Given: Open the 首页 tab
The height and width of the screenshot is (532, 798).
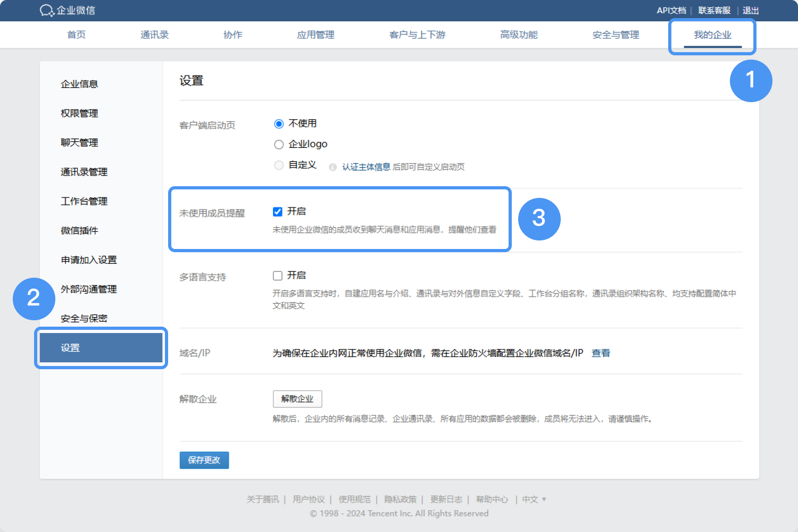Looking at the screenshot, I should point(76,35).
